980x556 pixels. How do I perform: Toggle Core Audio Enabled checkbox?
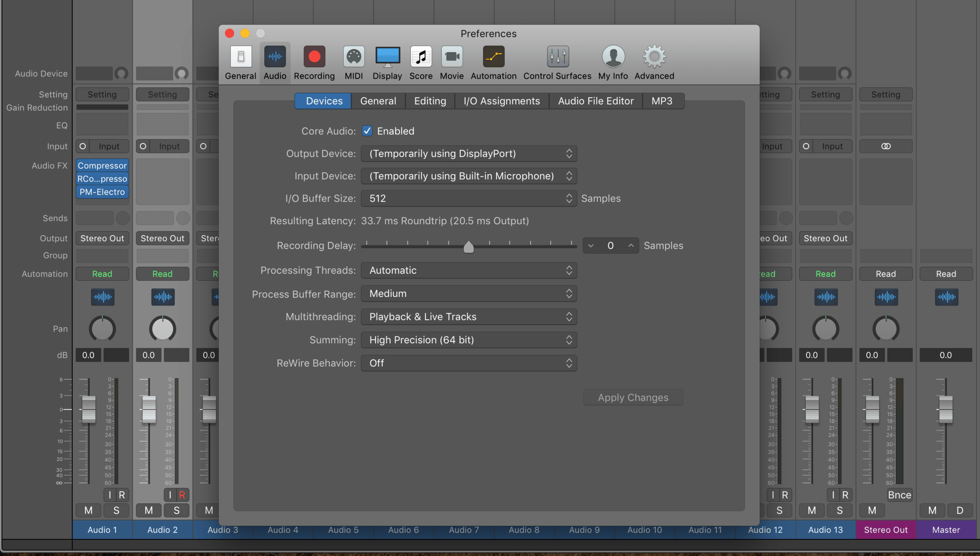tap(367, 131)
